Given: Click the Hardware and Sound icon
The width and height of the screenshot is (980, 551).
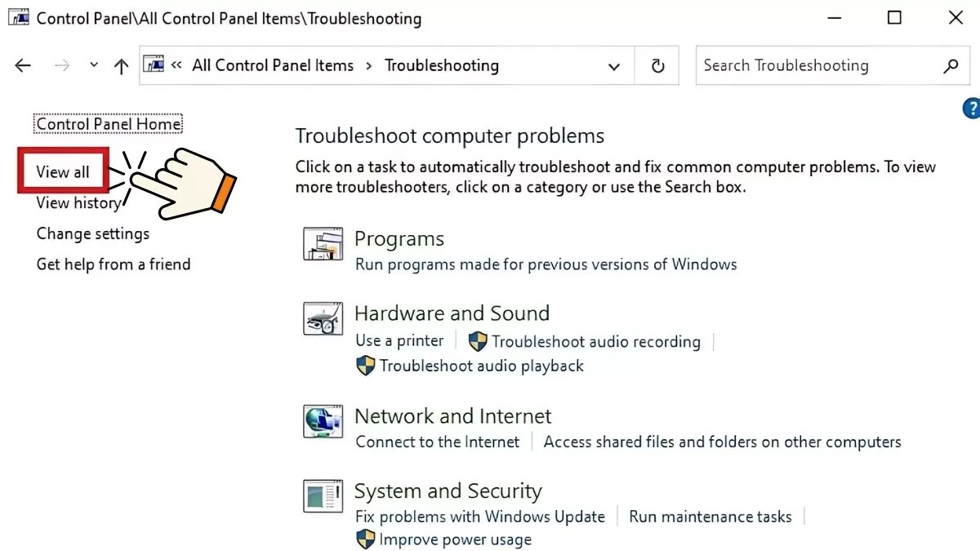Looking at the screenshot, I should point(323,318).
